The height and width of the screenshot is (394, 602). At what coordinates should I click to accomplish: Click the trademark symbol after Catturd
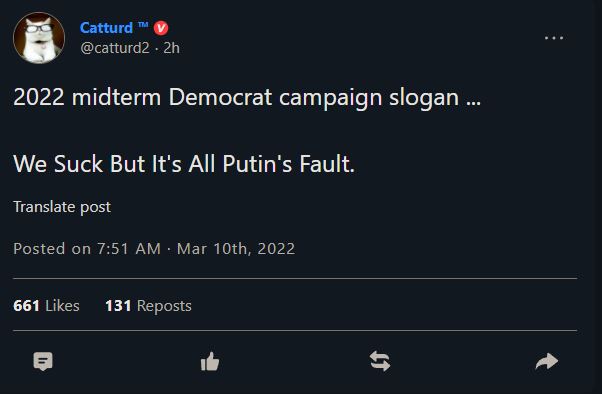point(143,25)
